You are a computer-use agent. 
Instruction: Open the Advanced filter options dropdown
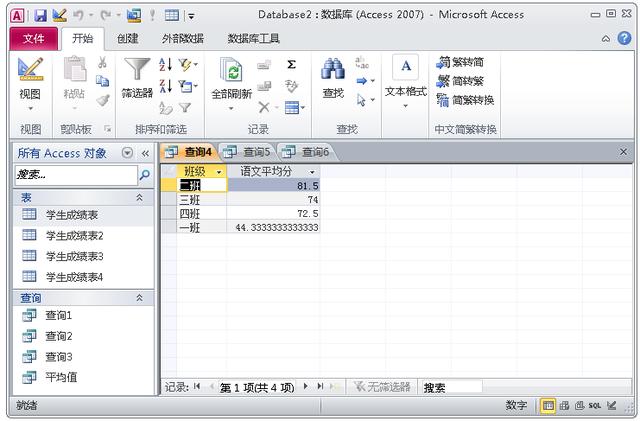coord(188,86)
